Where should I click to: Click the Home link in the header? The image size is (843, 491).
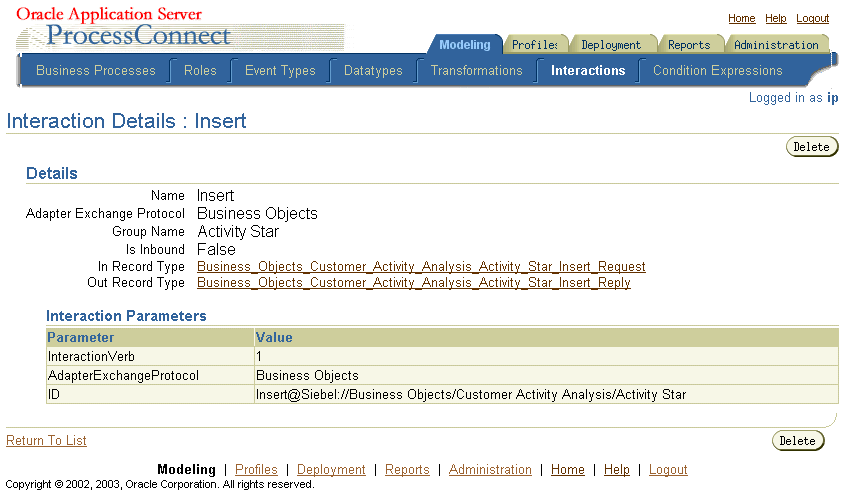(x=741, y=18)
